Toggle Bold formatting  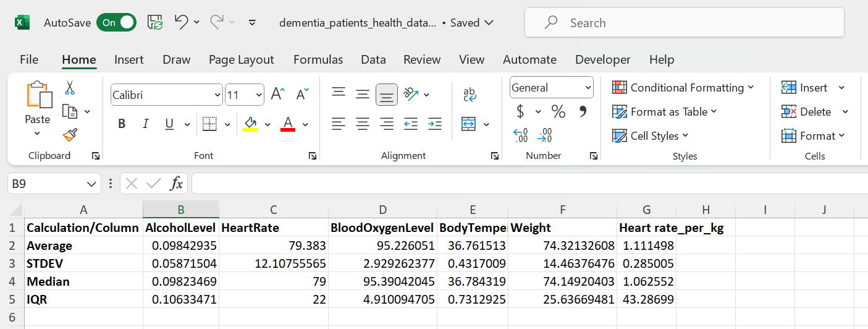[x=122, y=124]
